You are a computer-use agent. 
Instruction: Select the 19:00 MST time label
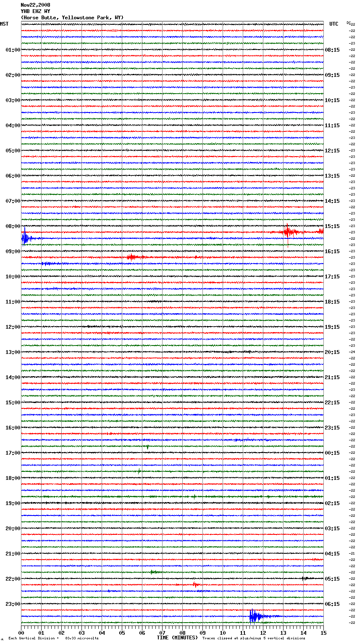[13, 503]
